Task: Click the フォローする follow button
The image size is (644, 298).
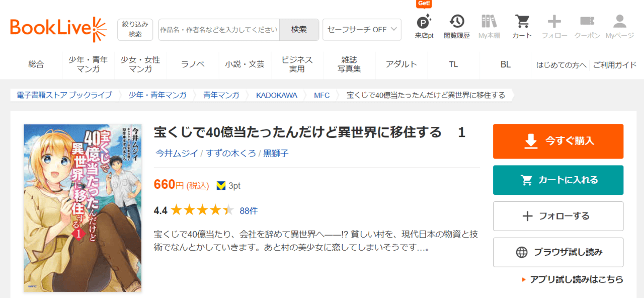Action: 558,216
